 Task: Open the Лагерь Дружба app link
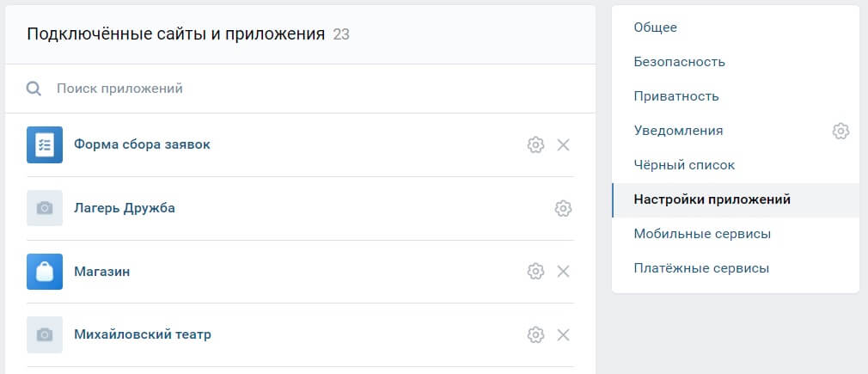pyautogui.click(x=125, y=208)
